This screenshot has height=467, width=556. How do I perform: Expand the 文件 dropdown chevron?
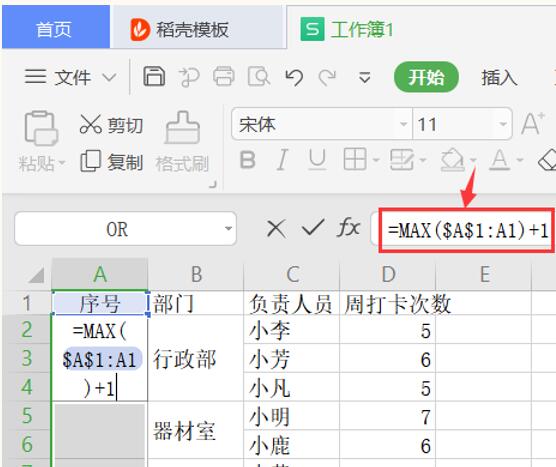[109, 77]
